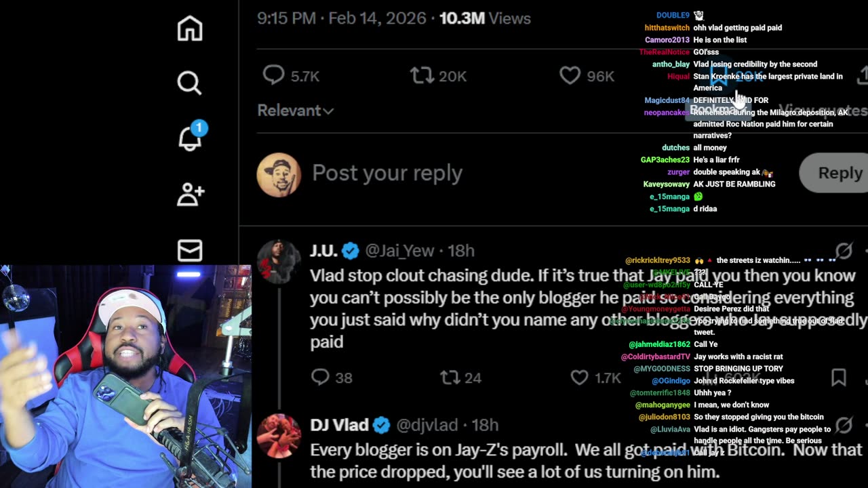Bookmark J.U.'s reply
The image size is (868, 488).
click(x=839, y=378)
